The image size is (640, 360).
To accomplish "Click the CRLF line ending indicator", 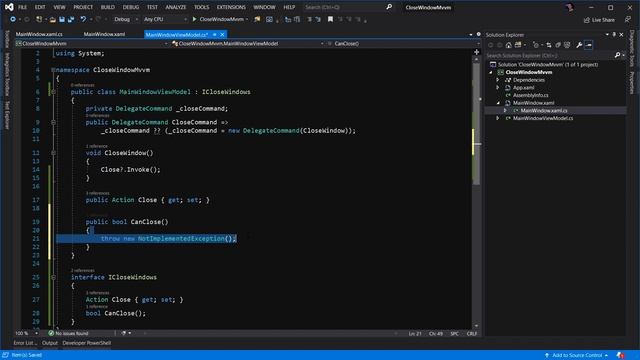I will tap(472, 333).
